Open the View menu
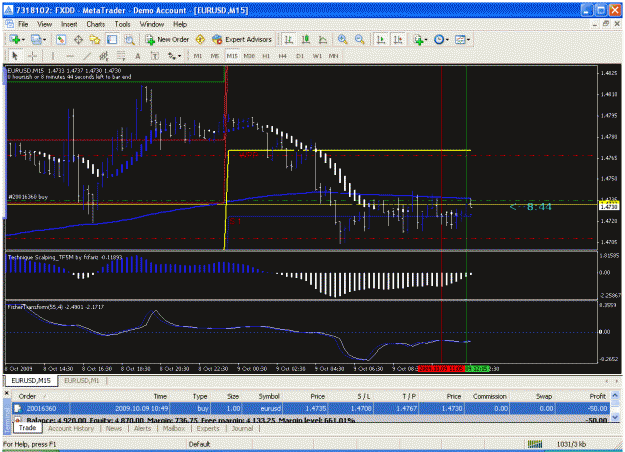This screenshot has height=452, width=625. click(x=45, y=24)
